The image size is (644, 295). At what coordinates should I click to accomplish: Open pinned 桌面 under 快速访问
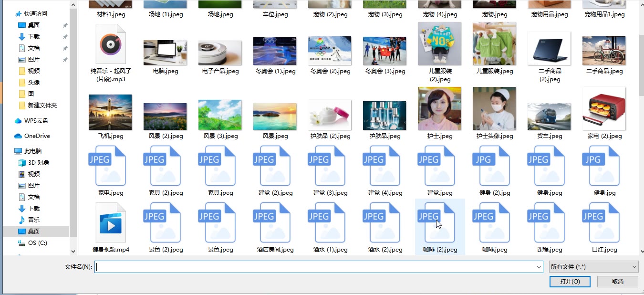pos(29,25)
